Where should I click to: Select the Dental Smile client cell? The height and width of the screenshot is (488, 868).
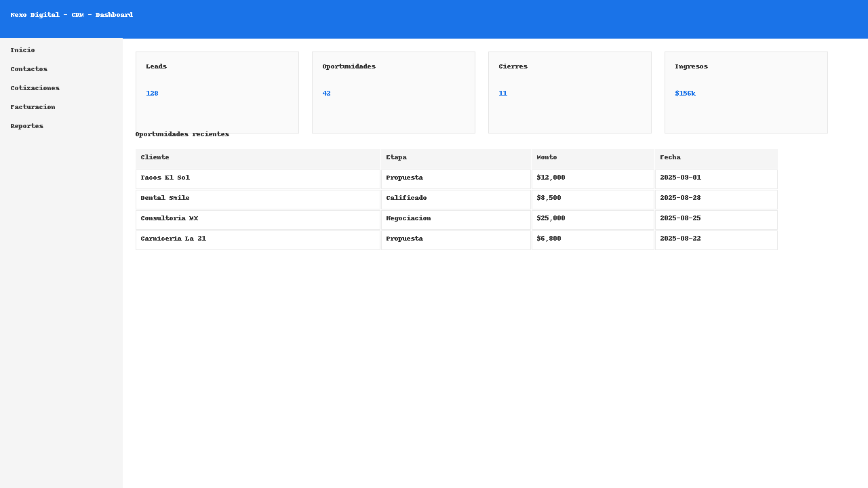click(258, 199)
